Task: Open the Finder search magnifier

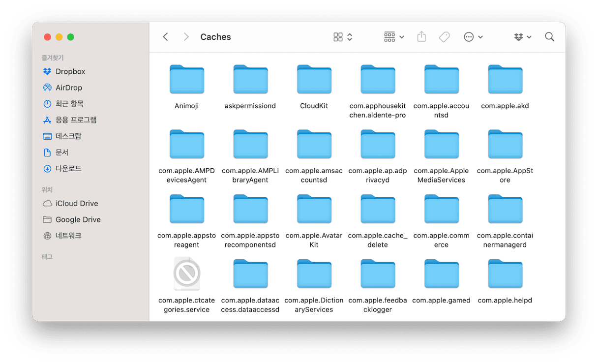Action: point(549,37)
